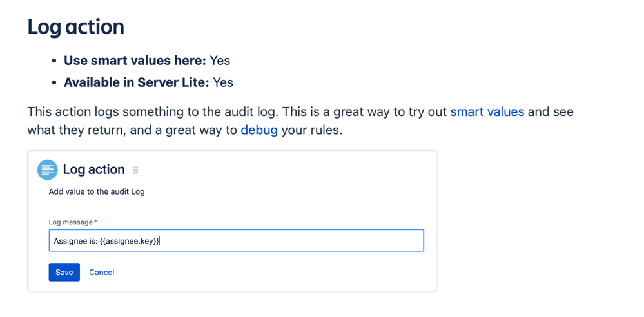Click the red required asterisk by Log message
The width and height of the screenshot is (644, 317).
(95, 222)
